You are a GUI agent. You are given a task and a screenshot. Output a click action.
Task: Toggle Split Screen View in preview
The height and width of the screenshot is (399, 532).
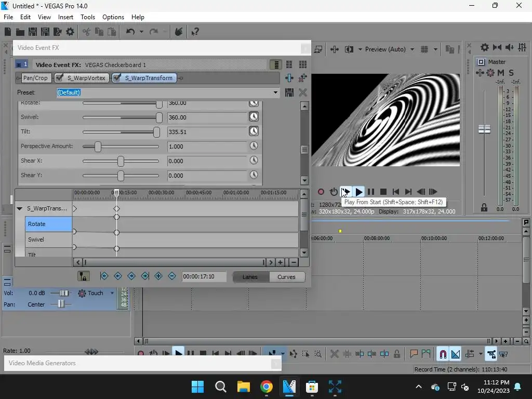pos(349,49)
